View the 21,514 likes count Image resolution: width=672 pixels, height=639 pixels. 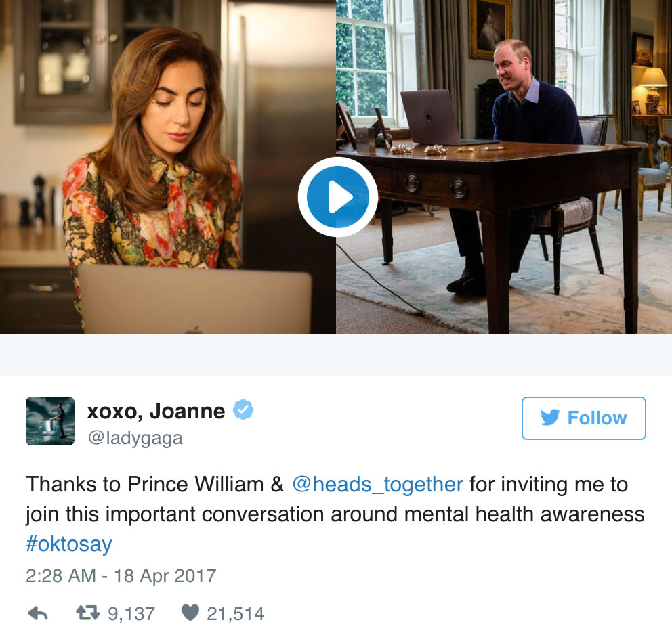(235, 614)
